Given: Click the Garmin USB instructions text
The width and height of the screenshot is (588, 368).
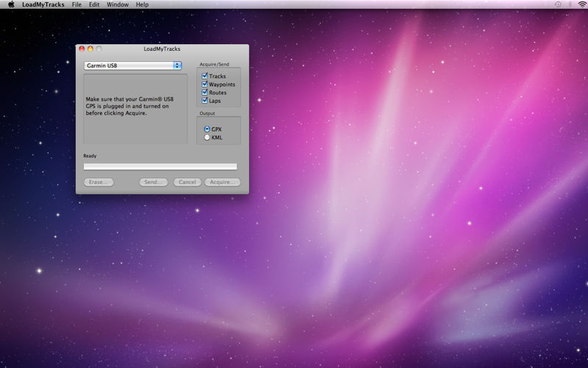Looking at the screenshot, I should 129,106.
